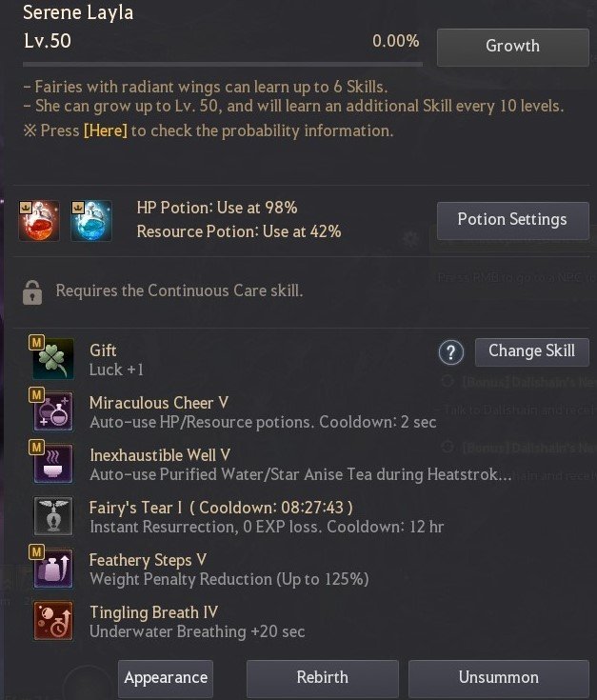597x700 pixels.
Task: Click the Serene Layla fairy name
Action: coord(78,12)
